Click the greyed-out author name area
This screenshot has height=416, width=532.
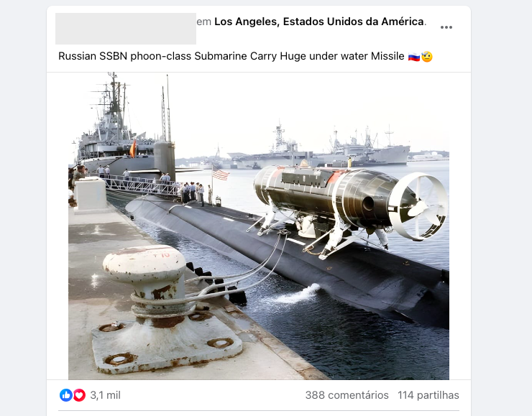pos(126,29)
